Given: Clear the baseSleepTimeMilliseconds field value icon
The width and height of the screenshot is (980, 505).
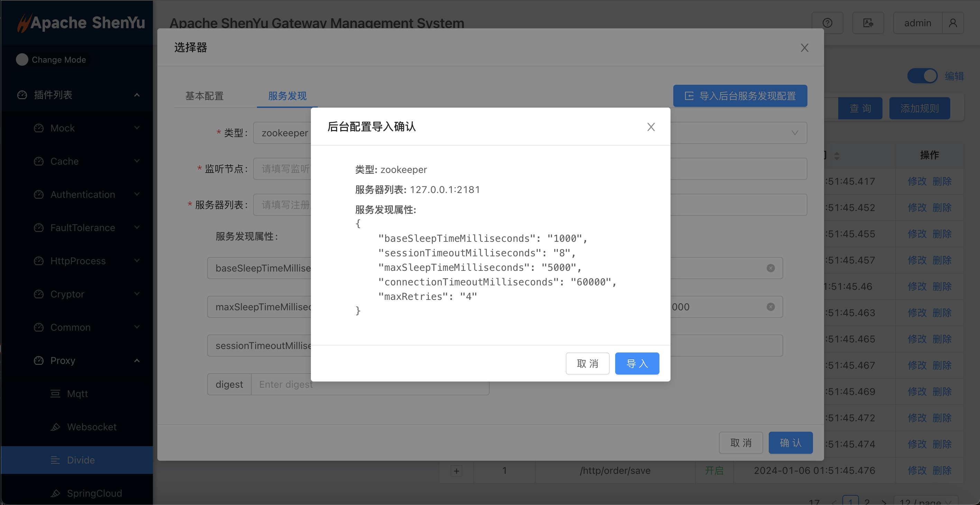Looking at the screenshot, I should click(770, 268).
